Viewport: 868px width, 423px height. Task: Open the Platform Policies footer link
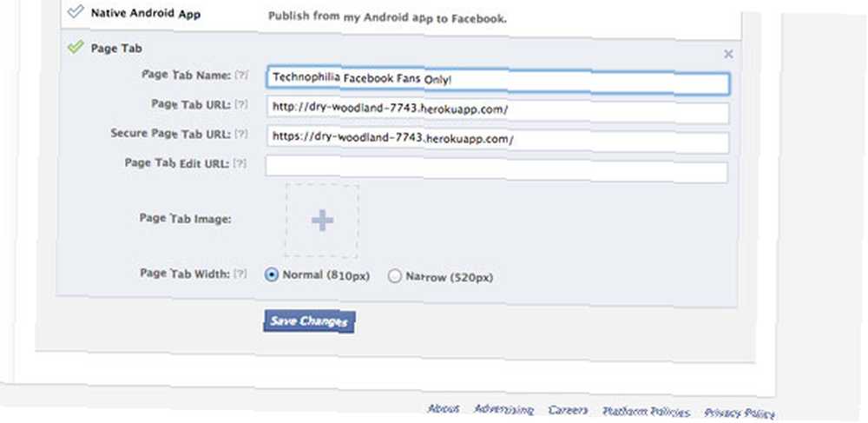646,412
